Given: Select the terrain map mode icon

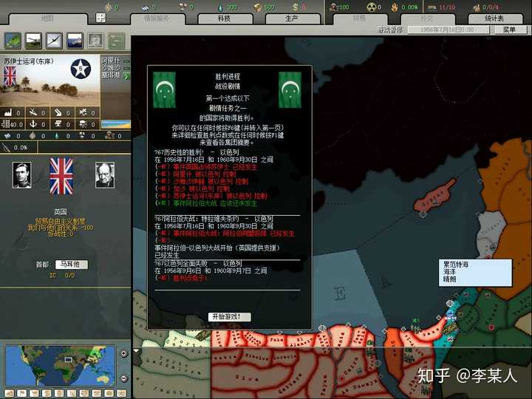Looking at the screenshot, I should click(13, 41).
